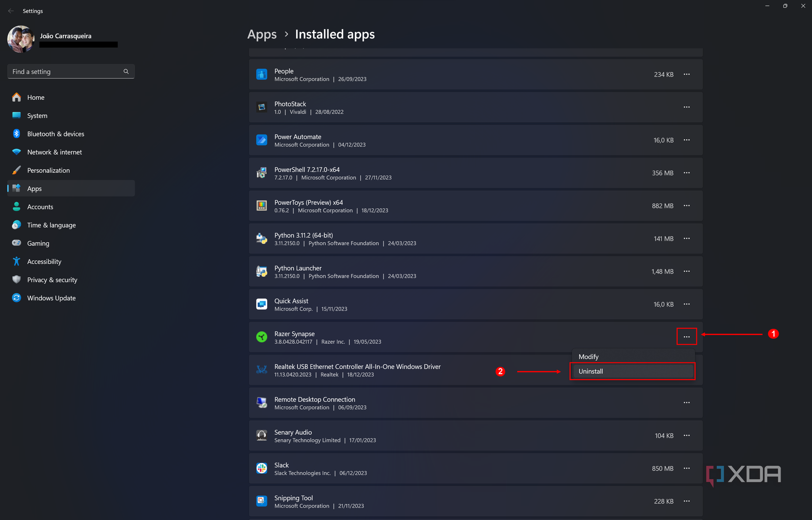812x520 pixels.
Task: Open more options for Python 3.11.2 (64-bit)
Action: pyautogui.click(x=687, y=239)
